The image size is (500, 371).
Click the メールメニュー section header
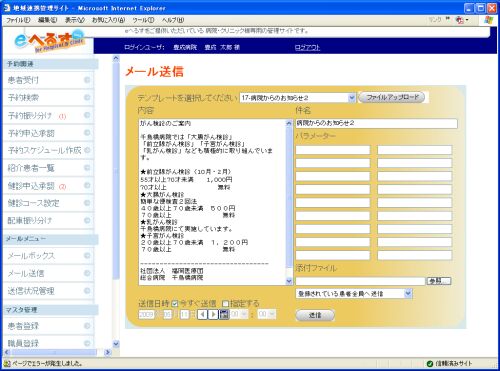(x=51, y=239)
